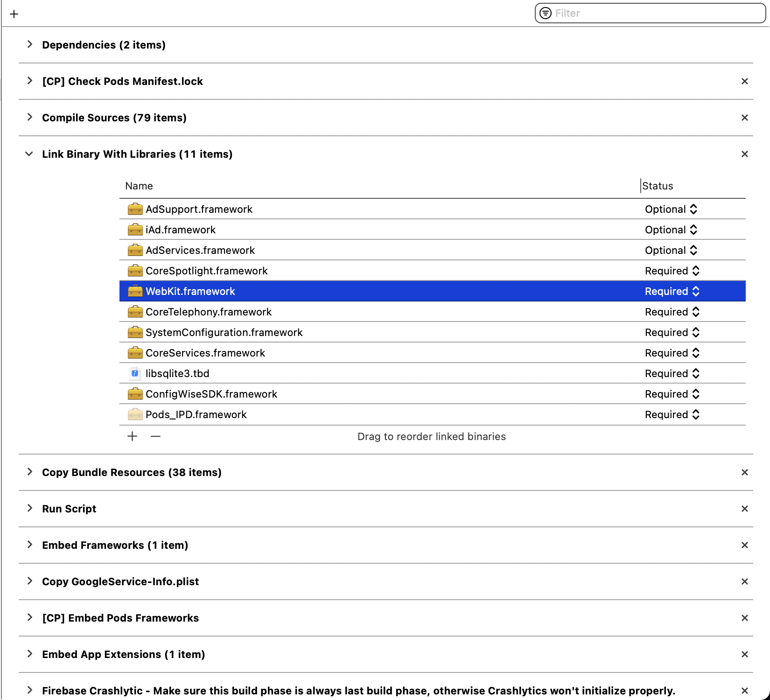Expand the Compile Sources section
The height and width of the screenshot is (700, 770).
pyautogui.click(x=29, y=118)
